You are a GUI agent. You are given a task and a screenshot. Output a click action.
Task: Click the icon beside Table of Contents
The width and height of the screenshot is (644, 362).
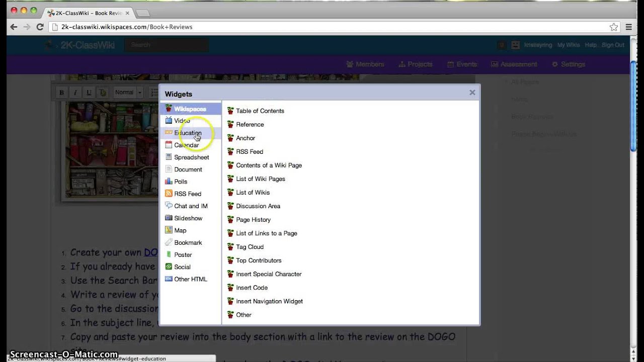tap(230, 111)
